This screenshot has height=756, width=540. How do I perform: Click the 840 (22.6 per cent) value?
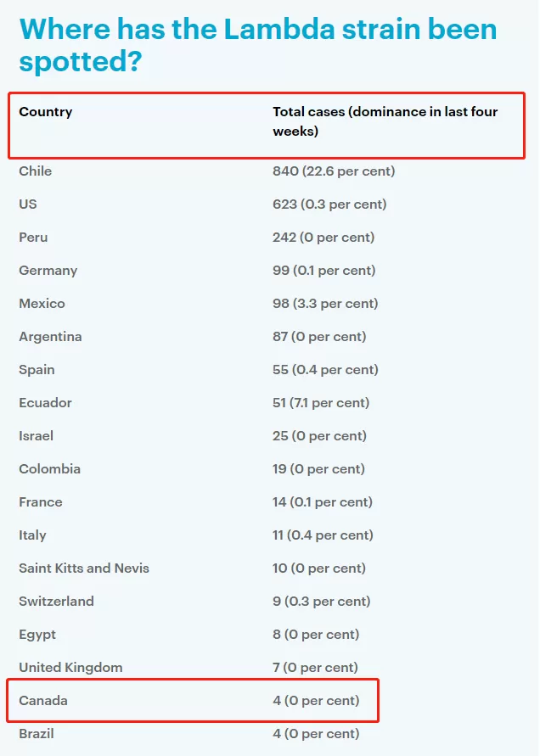pos(334,171)
